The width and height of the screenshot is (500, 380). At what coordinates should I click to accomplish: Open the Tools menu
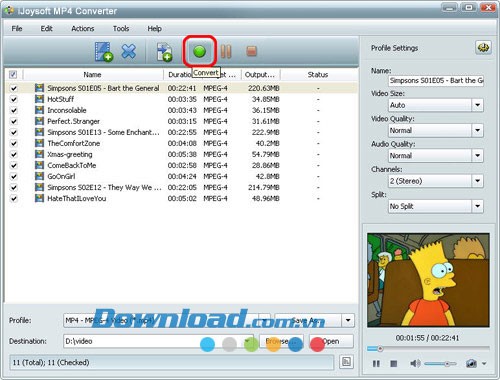click(121, 29)
